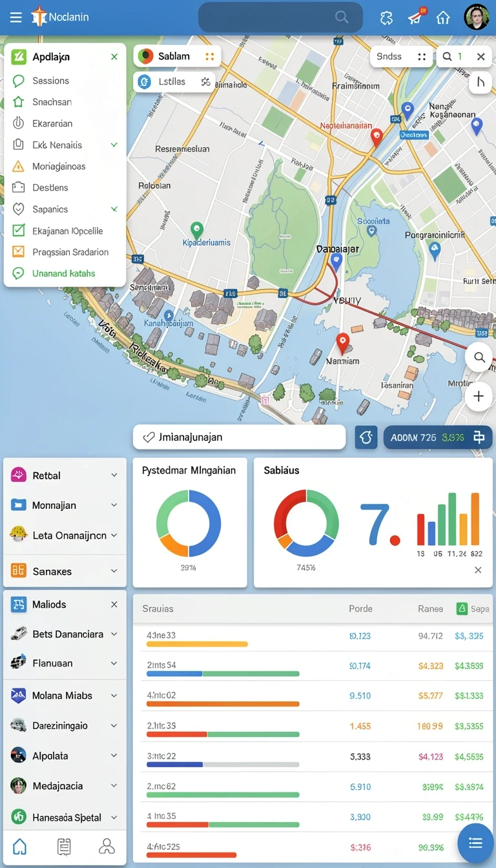Toggle the green check beside Sapanics

[x=114, y=209]
